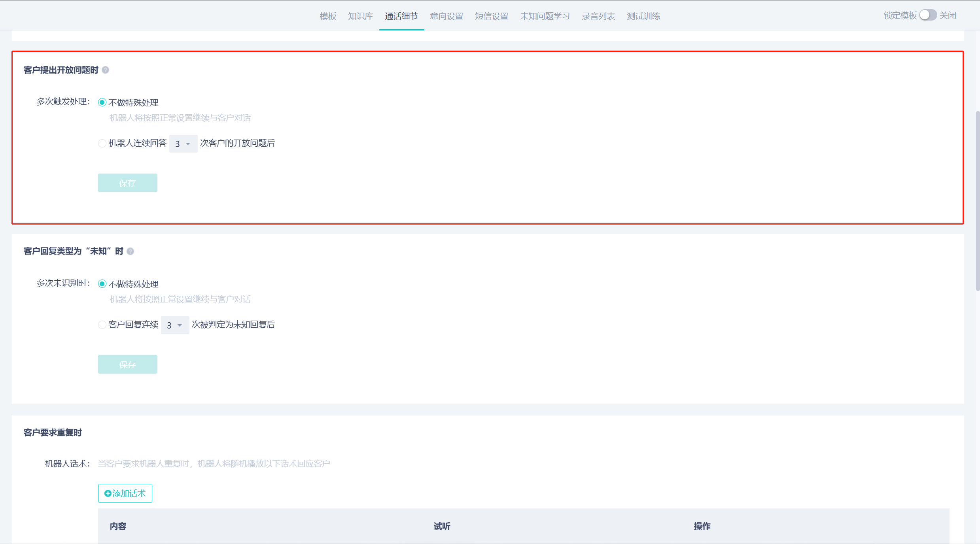The image size is (980, 544).
Task: Select 不做特殊处理 under 多次触发处理
Action: 102,102
